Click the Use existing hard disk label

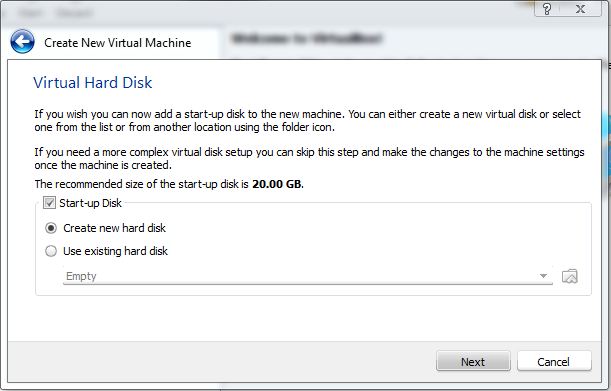coord(115,251)
